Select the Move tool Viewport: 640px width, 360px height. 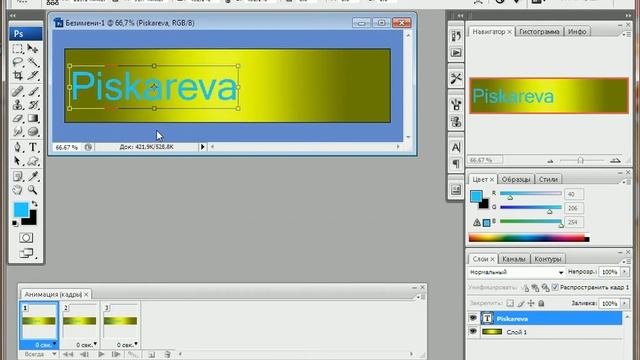tap(33, 49)
